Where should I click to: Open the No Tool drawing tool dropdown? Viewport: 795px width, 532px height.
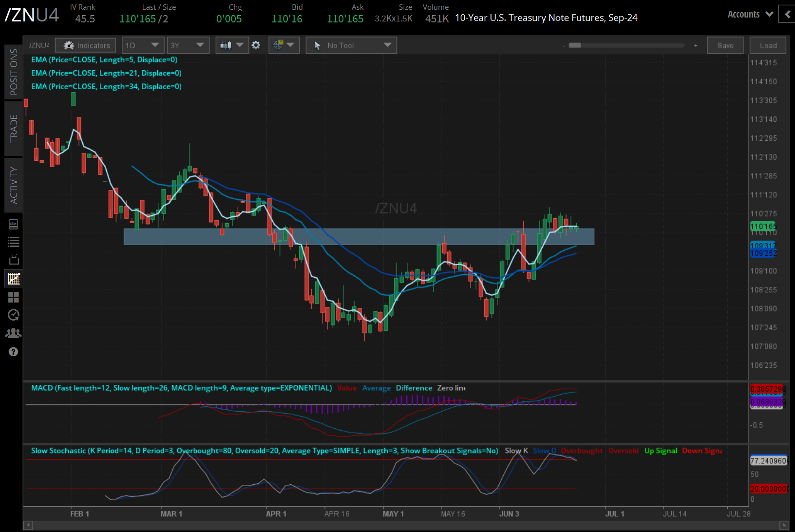351,45
